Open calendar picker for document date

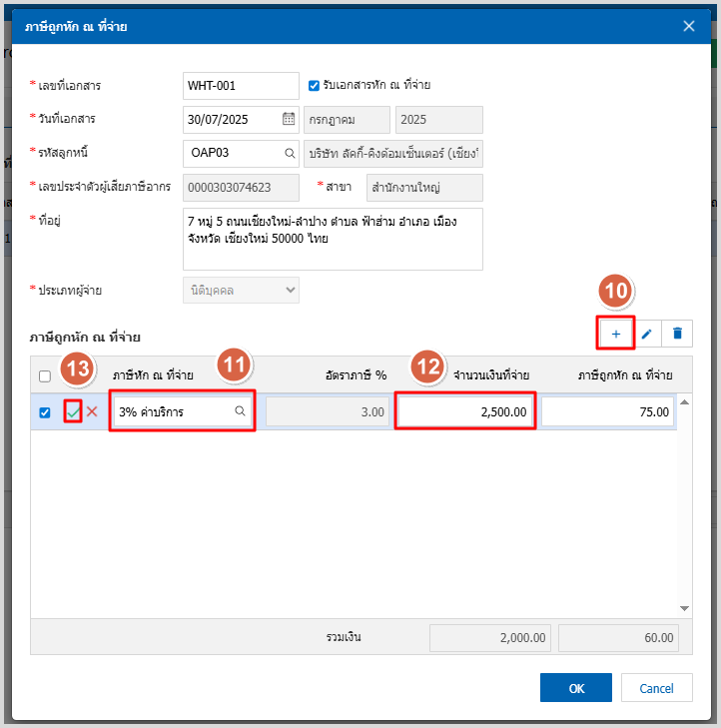(x=289, y=119)
